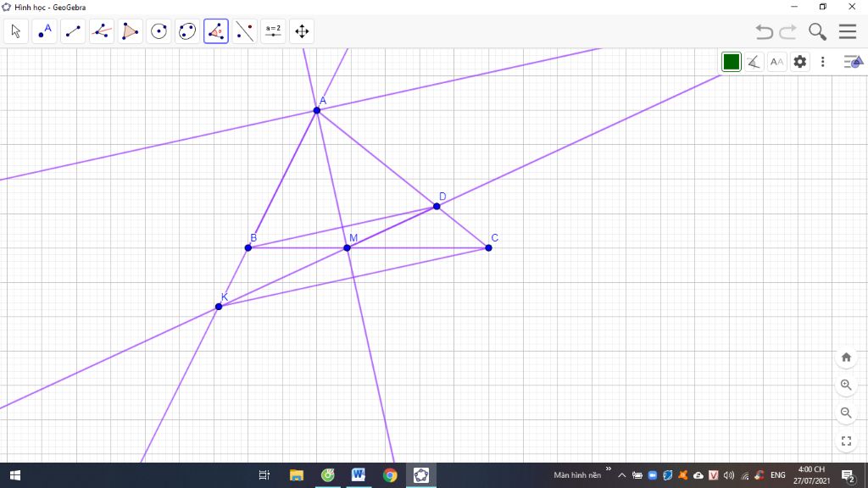Switch the ENG input language
The height and width of the screenshot is (488, 868).
click(x=778, y=475)
